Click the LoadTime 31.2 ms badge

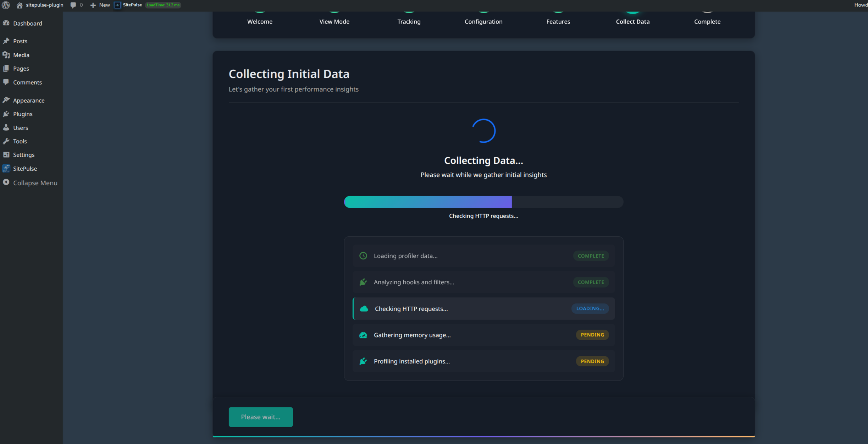163,5
